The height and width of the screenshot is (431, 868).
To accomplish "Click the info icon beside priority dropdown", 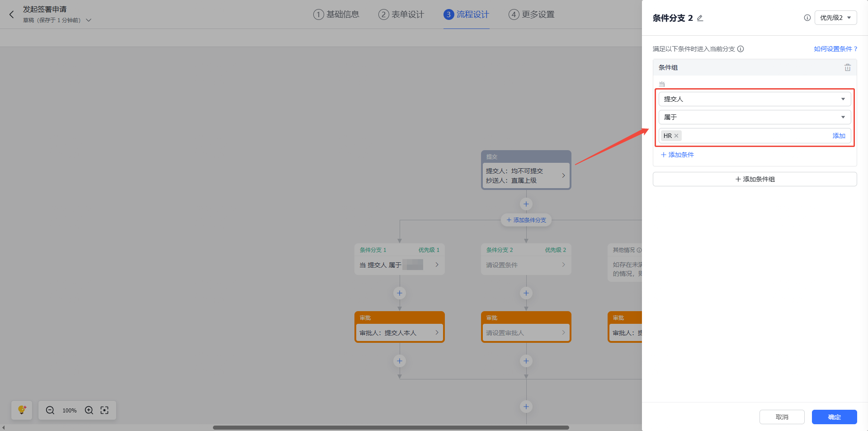I will 807,18.
